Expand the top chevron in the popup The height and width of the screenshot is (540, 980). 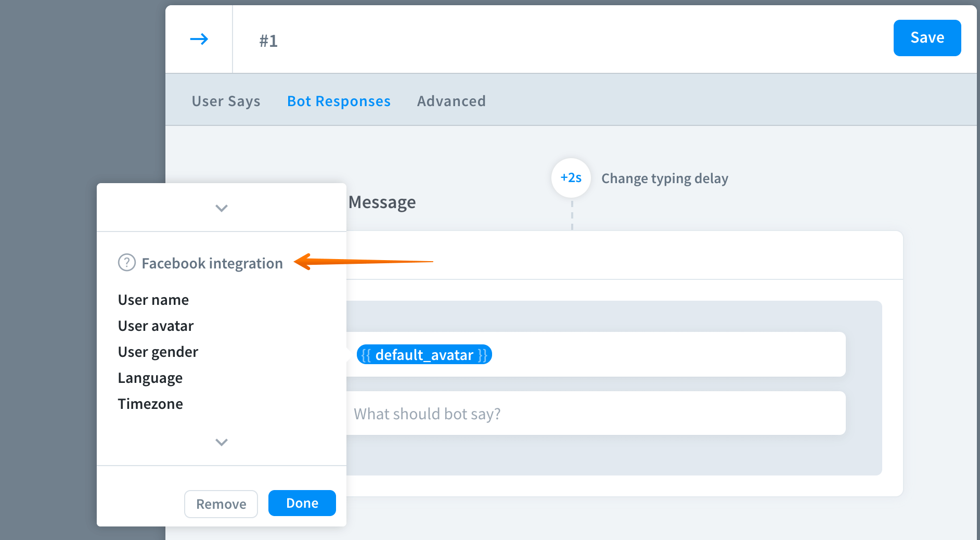(222, 208)
